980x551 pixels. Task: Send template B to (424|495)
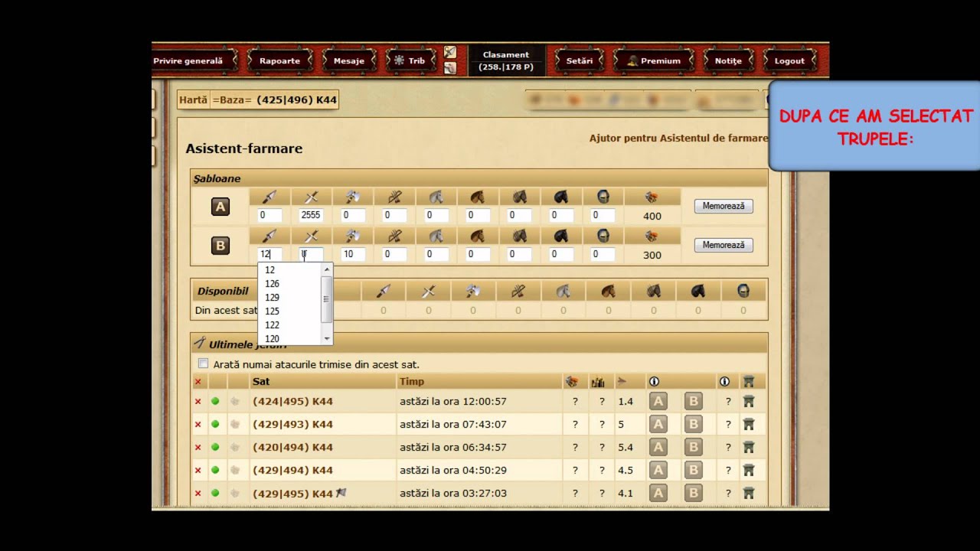[694, 401]
